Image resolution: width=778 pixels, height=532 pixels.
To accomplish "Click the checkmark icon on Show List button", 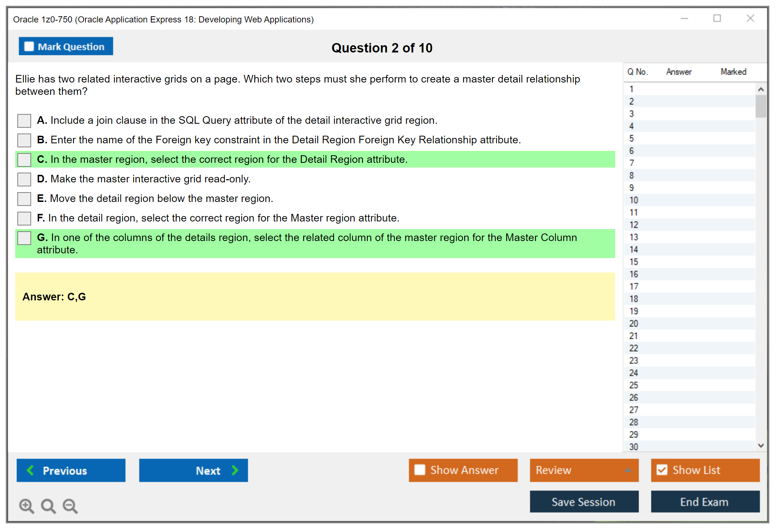I will click(662, 470).
